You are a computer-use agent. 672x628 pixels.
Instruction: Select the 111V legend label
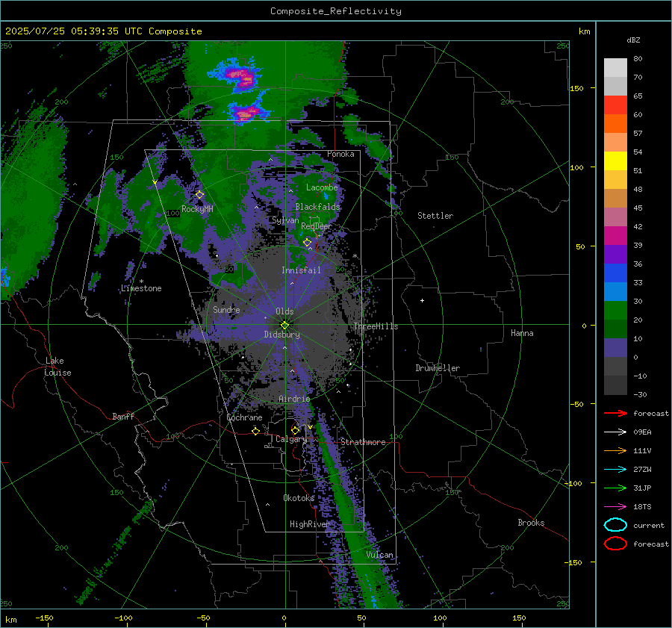coord(642,450)
